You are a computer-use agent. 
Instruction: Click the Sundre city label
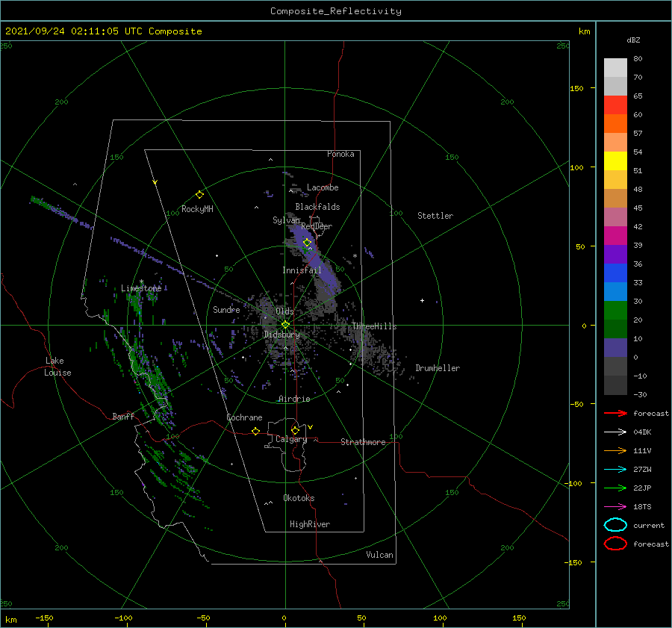click(x=226, y=309)
